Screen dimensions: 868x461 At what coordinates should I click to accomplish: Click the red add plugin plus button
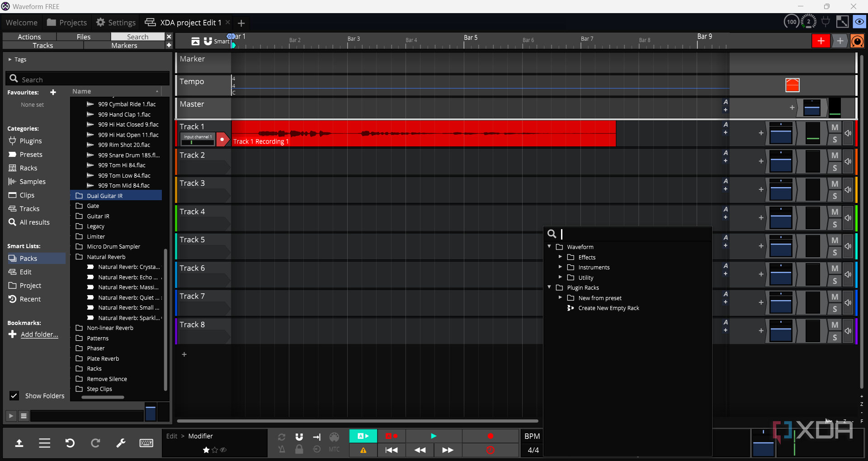pyautogui.click(x=821, y=41)
